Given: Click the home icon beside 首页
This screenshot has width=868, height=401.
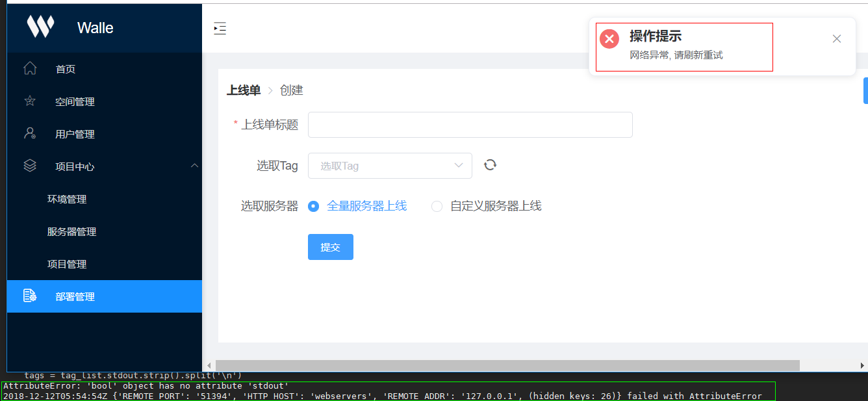Looking at the screenshot, I should coord(30,68).
